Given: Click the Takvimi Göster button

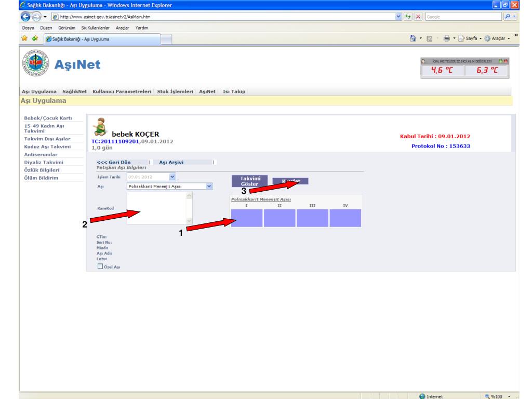Looking at the screenshot, I should pos(250,181).
